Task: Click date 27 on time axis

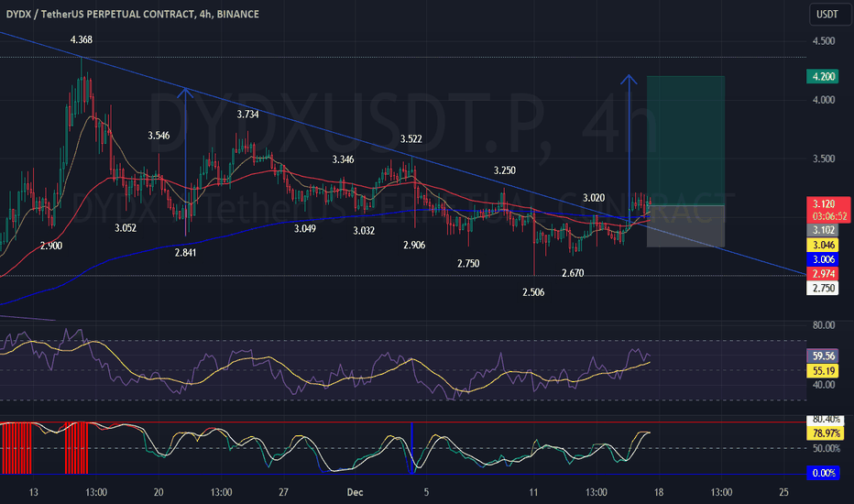Action: pyautogui.click(x=283, y=493)
